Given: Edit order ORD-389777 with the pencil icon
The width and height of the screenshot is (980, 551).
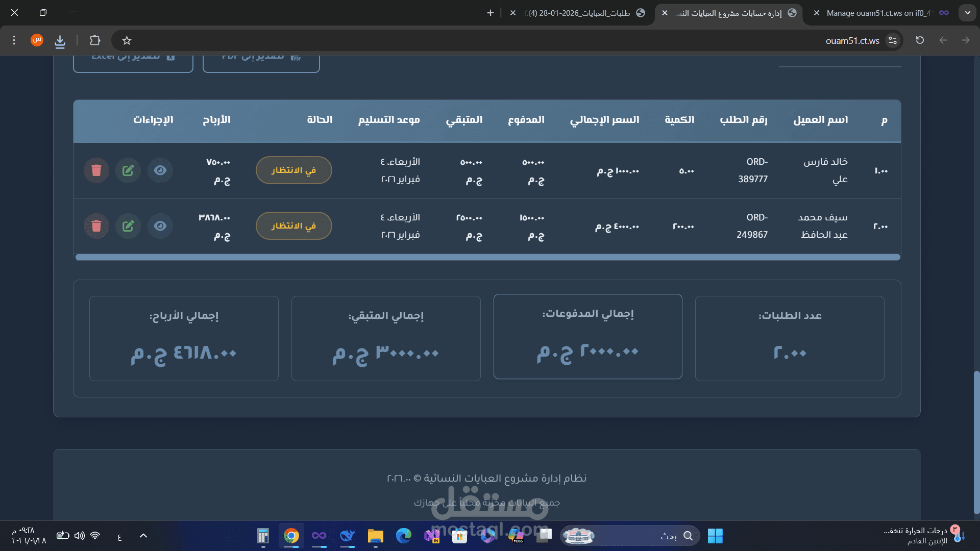Looking at the screenshot, I should (x=128, y=170).
